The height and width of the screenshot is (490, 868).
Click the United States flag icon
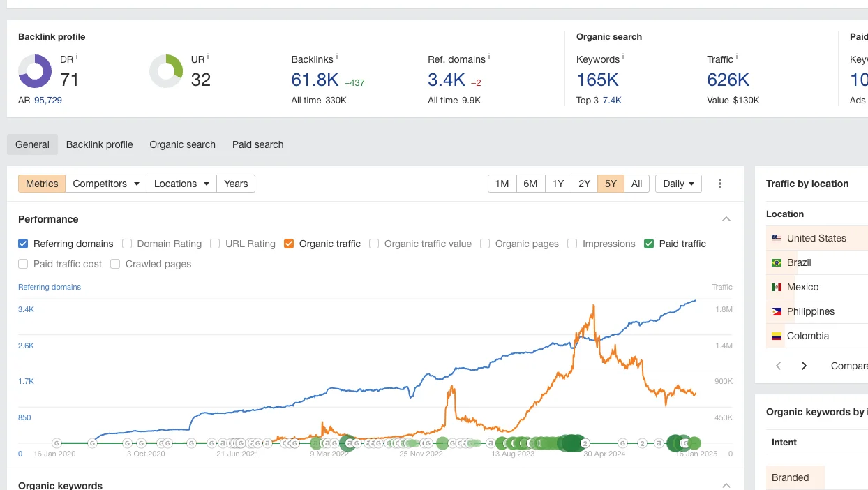click(776, 238)
